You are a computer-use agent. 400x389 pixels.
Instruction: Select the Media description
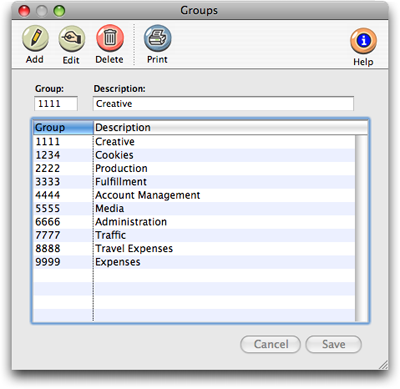(x=110, y=208)
